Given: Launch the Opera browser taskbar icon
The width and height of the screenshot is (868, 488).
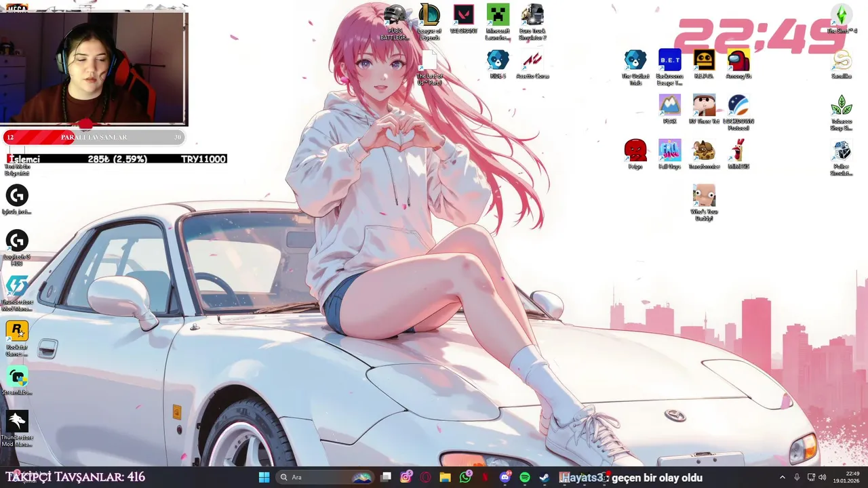Looking at the screenshot, I should [425, 477].
